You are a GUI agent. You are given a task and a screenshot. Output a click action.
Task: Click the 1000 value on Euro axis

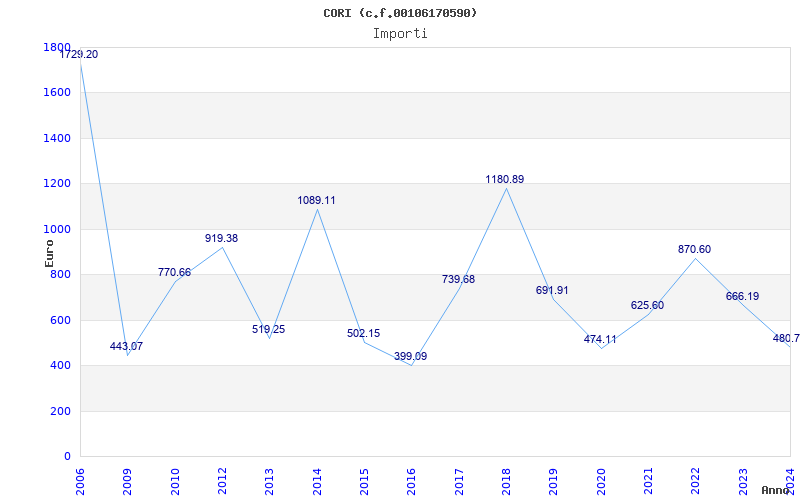point(57,230)
